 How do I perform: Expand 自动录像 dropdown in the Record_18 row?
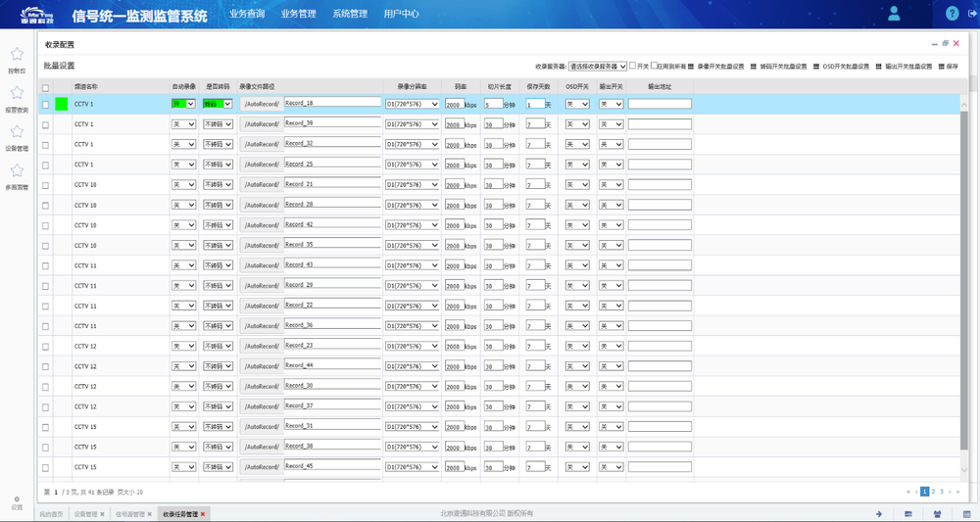click(183, 104)
